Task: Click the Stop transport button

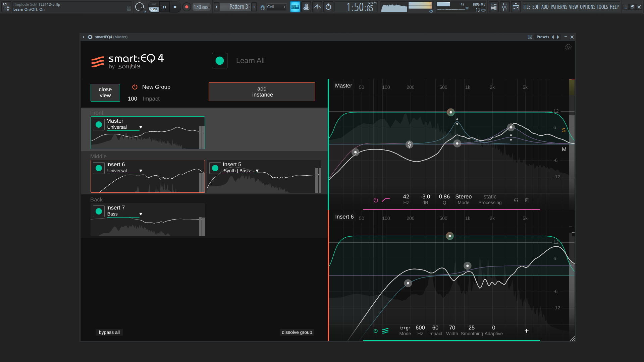Action: click(175, 7)
